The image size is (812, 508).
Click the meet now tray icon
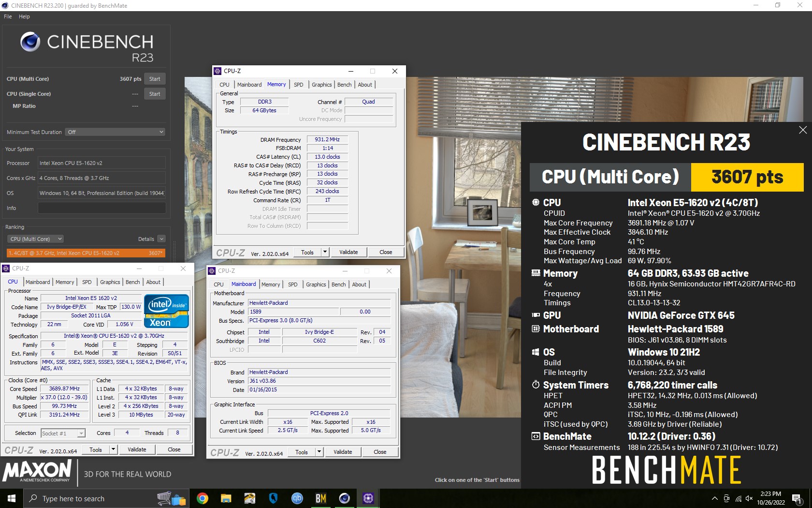coord(726,498)
